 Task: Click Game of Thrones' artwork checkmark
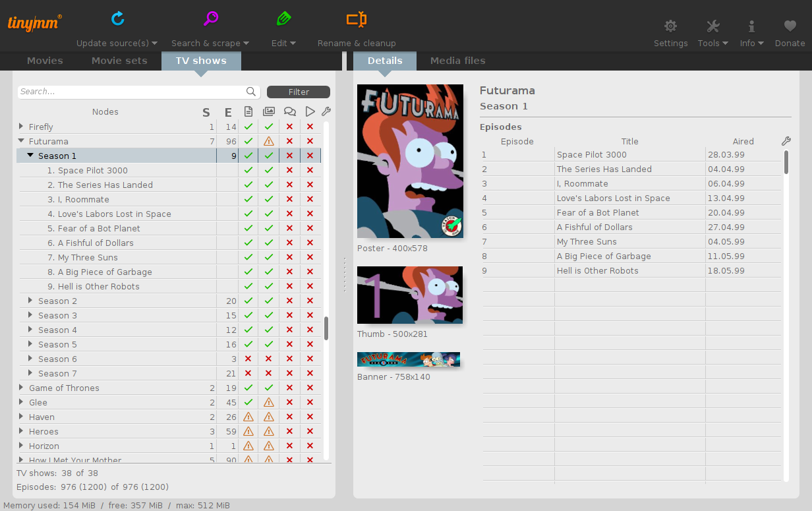pos(269,388)
